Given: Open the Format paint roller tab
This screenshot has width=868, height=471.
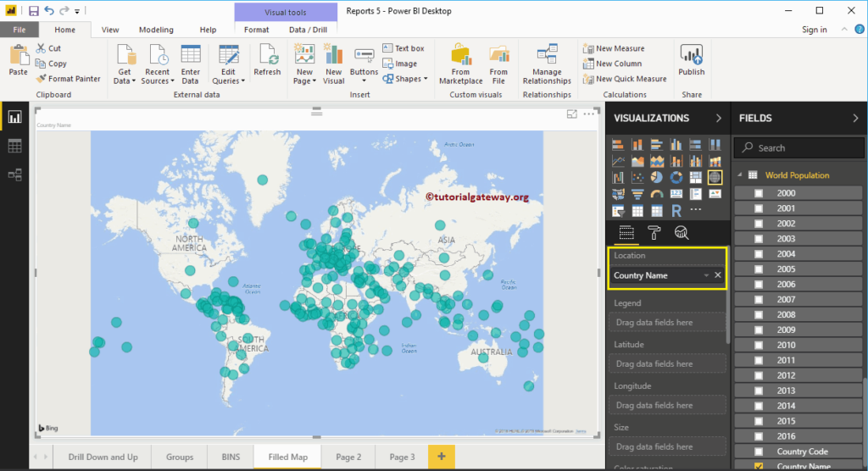Looking at the screenshot, I should [x=654, y=233].
